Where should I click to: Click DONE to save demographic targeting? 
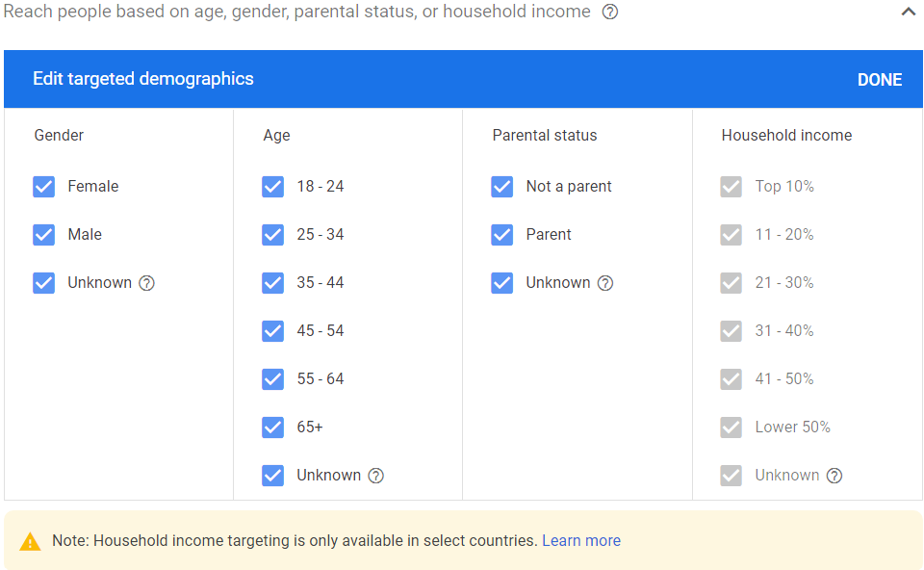pos(879,80)
